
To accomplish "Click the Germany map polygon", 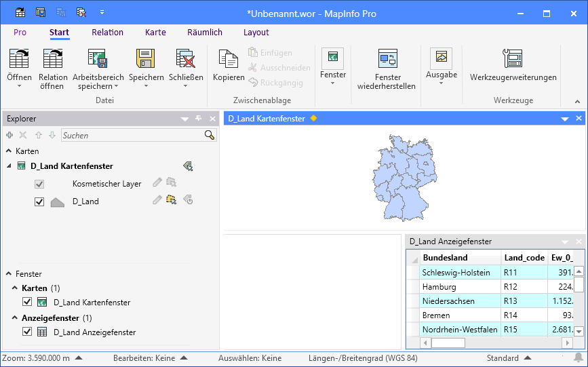I will tap(405, 178).
